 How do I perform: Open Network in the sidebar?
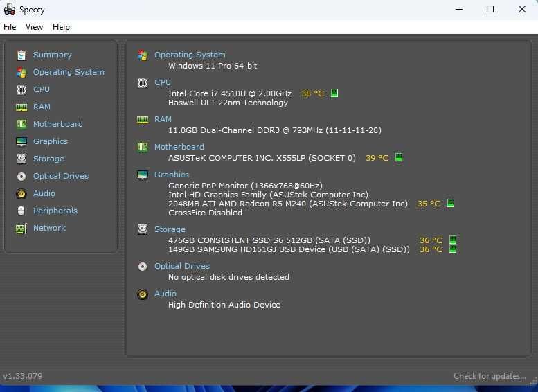tap(49, 228)
